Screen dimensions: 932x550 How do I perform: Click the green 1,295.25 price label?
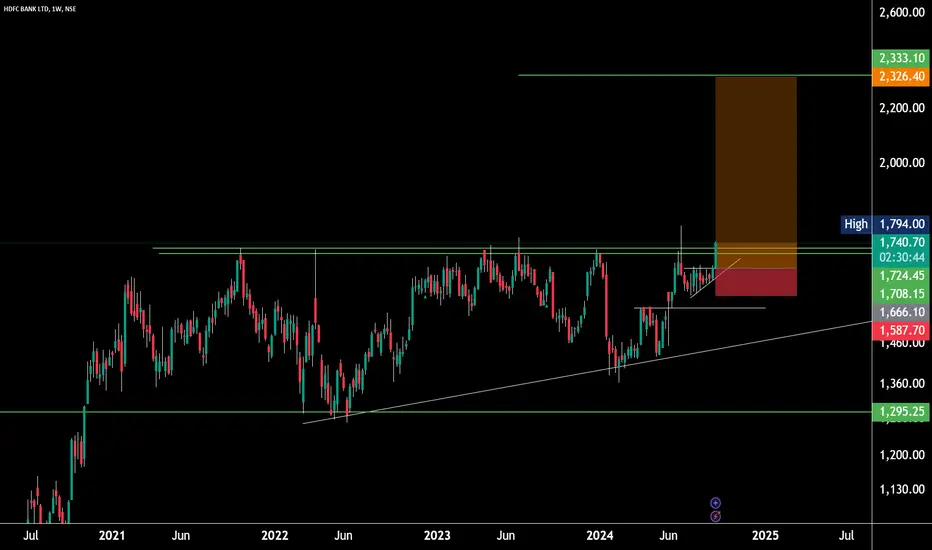901,411
